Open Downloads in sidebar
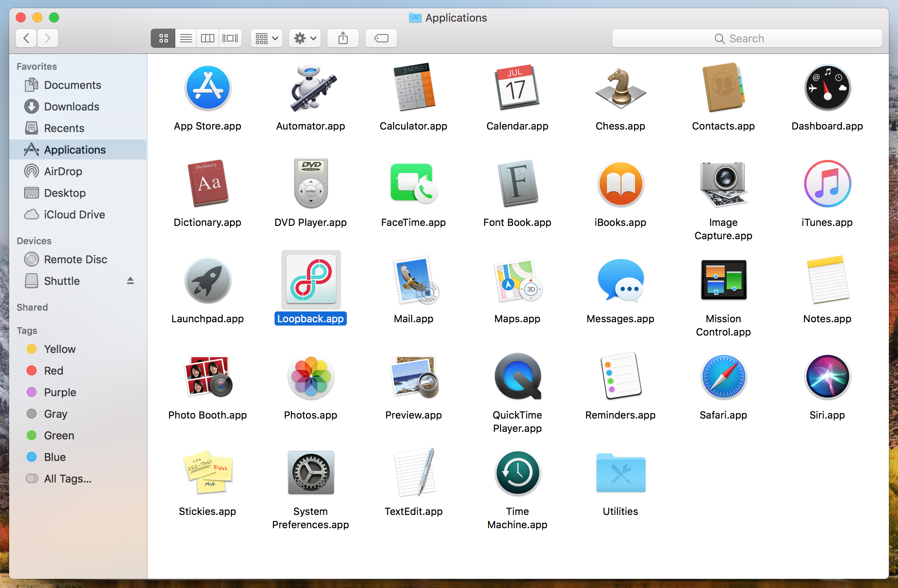This screenshot has height=588, width=898. coord(78,106)
